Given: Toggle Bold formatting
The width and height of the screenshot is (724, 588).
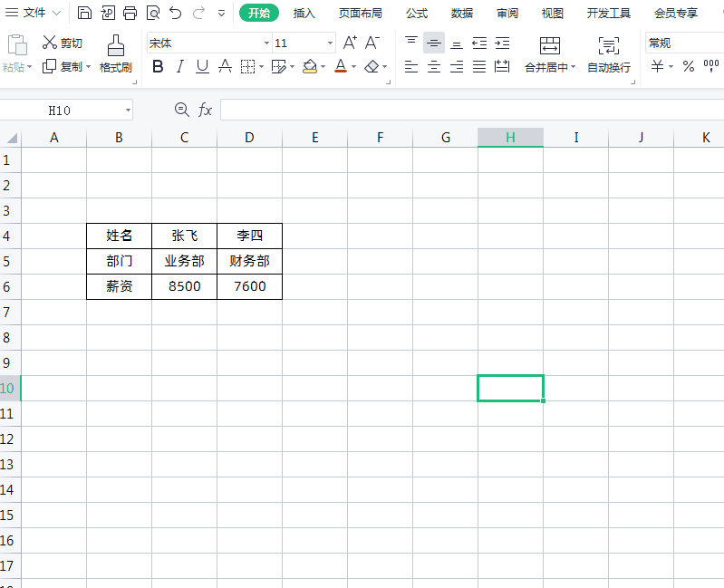Looking at the screenshot, I should coord(158,67).
